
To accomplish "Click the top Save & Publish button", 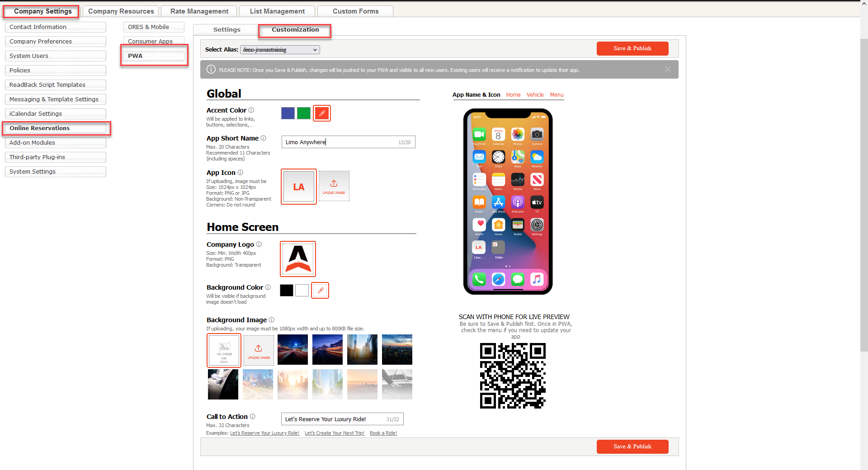I will coord(632,48).
